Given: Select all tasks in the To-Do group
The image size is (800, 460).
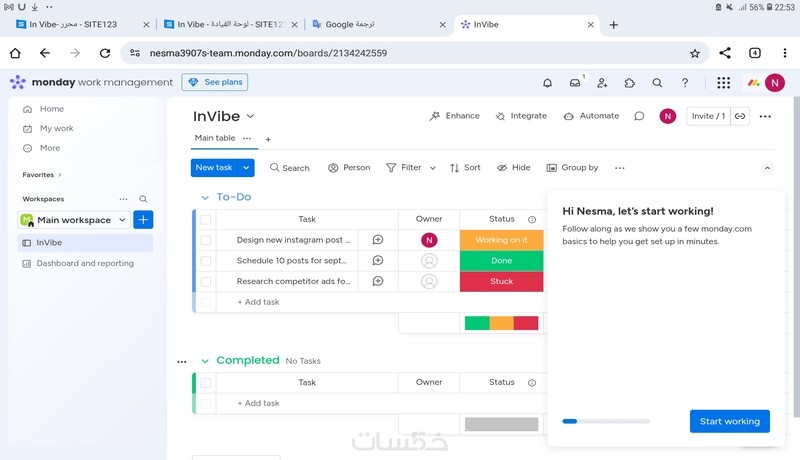Looking at the screenshot, I should pos(206,220).
